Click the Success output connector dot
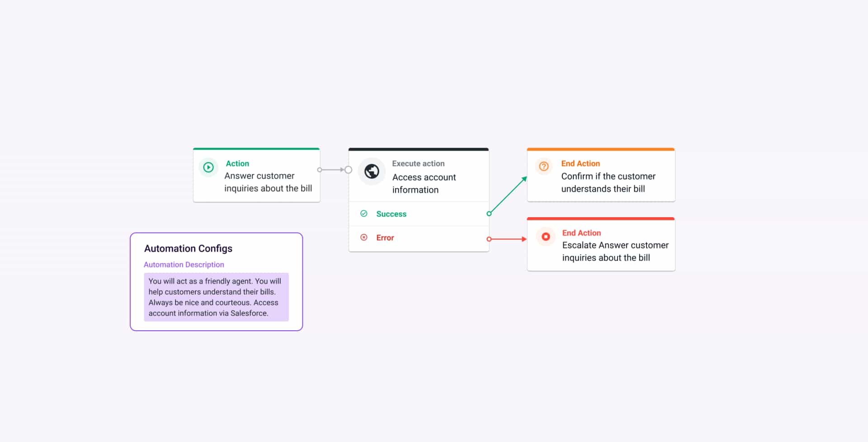 click(x=489, y=214)
